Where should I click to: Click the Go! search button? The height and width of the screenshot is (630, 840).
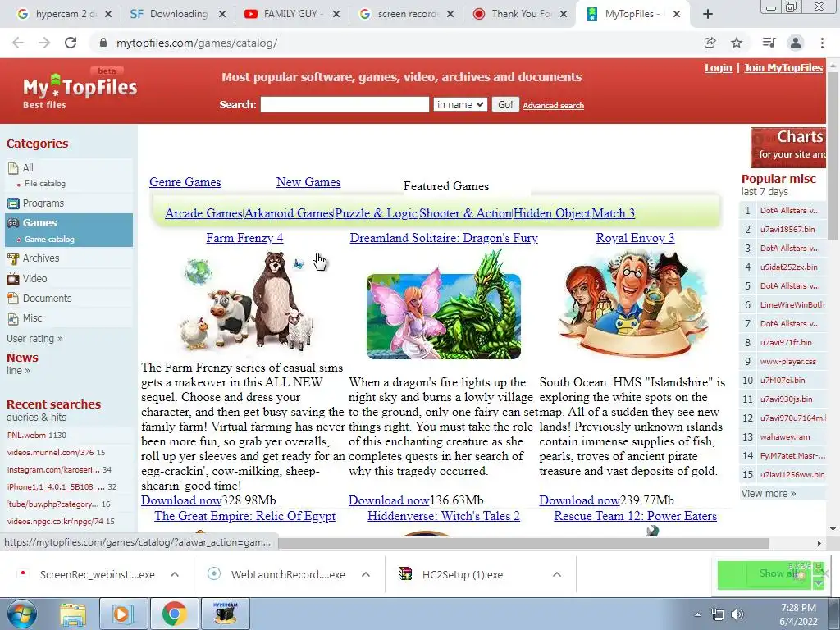(505, 104)
